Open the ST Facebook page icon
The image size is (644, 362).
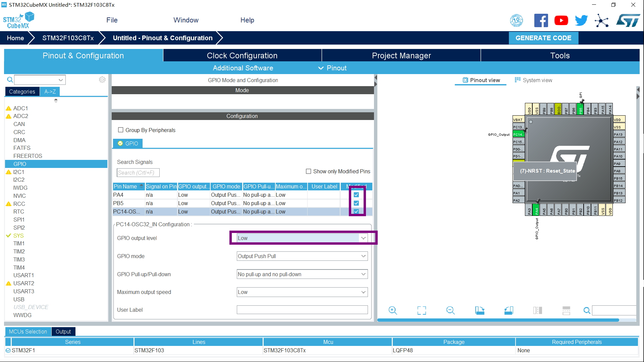pyautogui.click(x=541, y=20)
